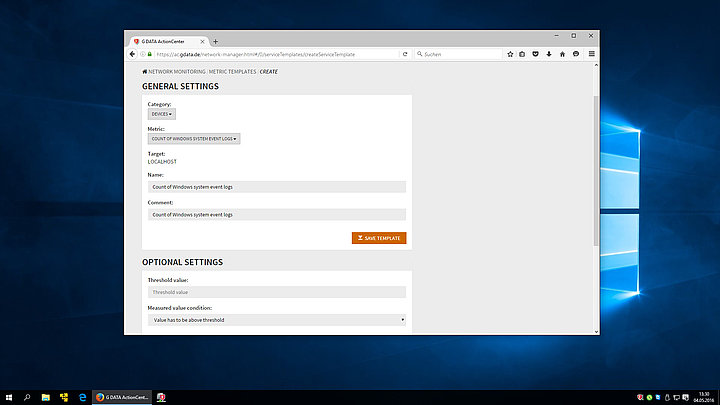
Task: Click the browser back arrow button
Action: (x=132, y=54)
